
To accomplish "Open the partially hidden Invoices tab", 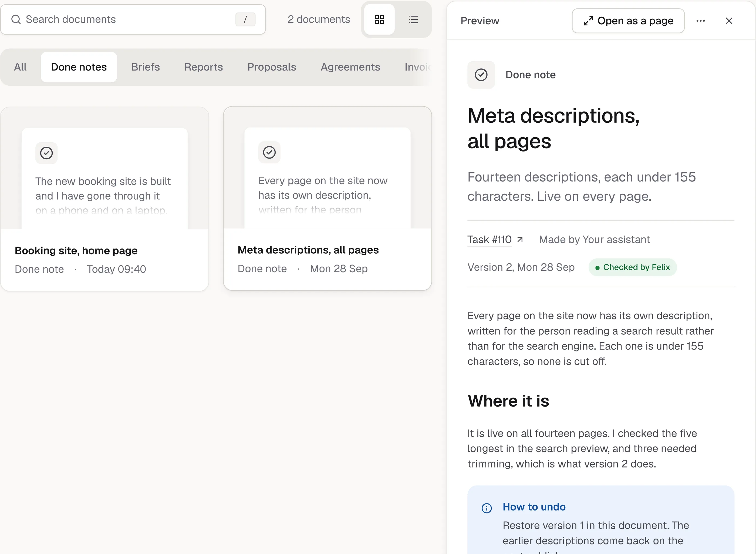I will 417,67.
